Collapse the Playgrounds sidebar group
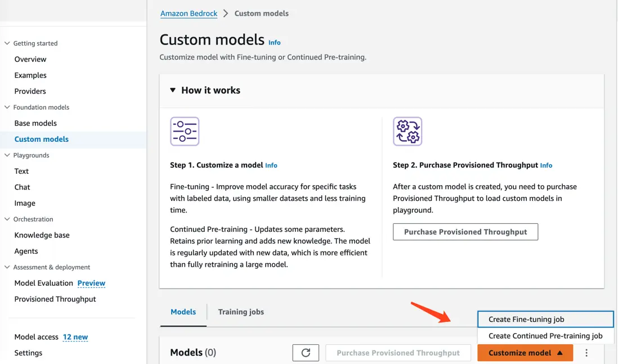 coord(7,155)
